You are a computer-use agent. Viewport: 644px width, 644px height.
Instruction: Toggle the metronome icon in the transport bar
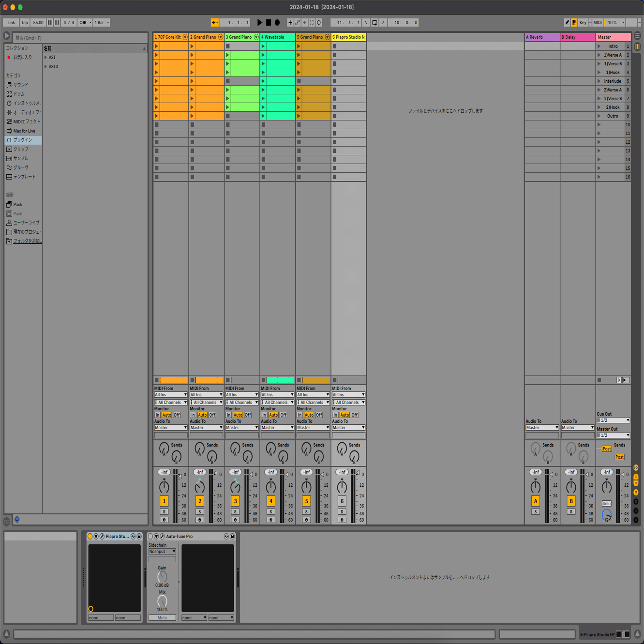point(83,22)
